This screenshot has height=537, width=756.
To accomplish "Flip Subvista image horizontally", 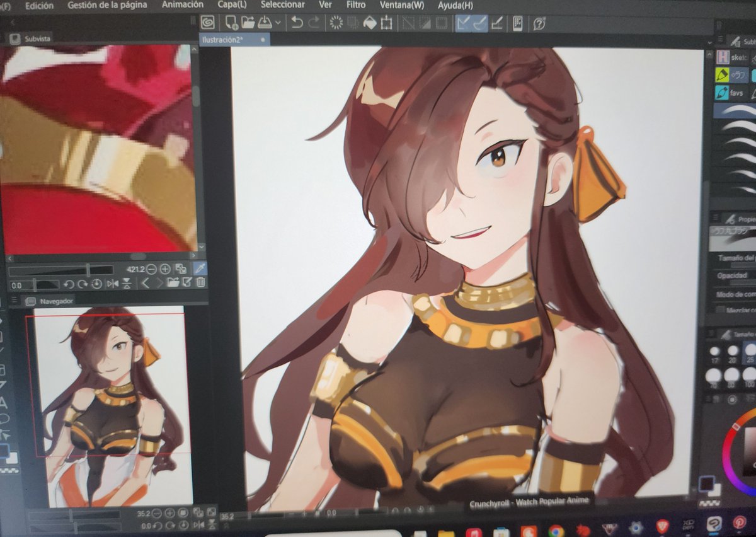I will (x=113, y=284).
